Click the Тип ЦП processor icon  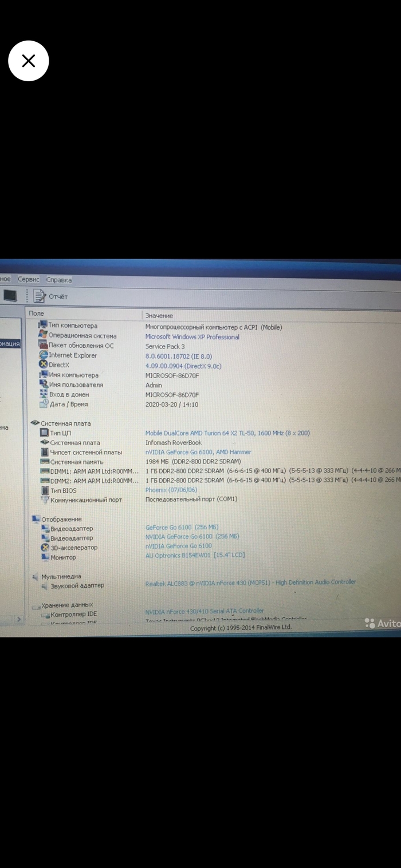pyautogui.click(x=44, y=433)
